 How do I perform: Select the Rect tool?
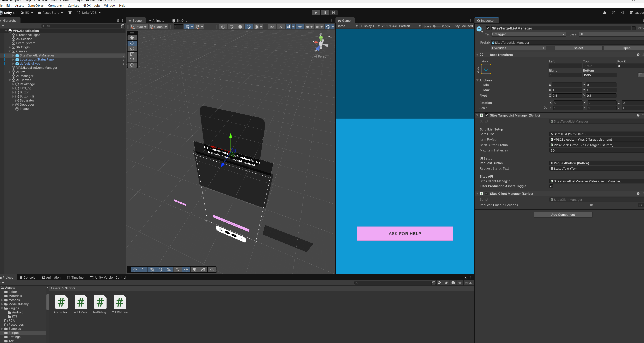[x=132, y=60]
